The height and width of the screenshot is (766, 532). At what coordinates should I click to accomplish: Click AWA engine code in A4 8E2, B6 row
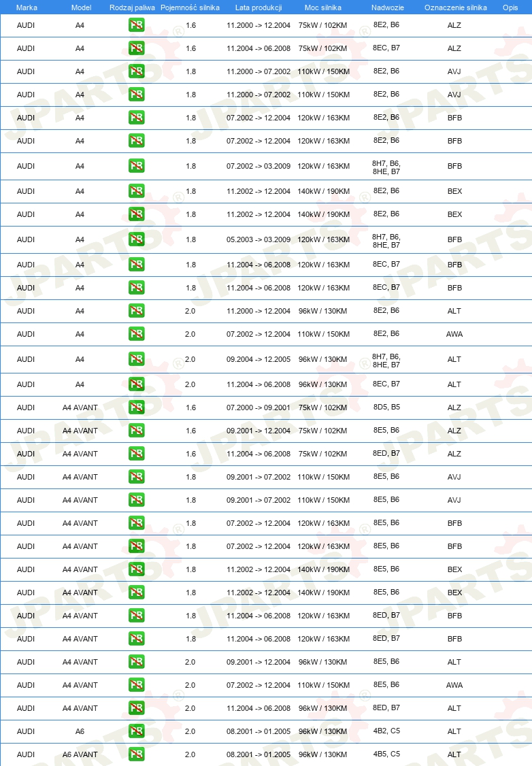click(454, 334)
